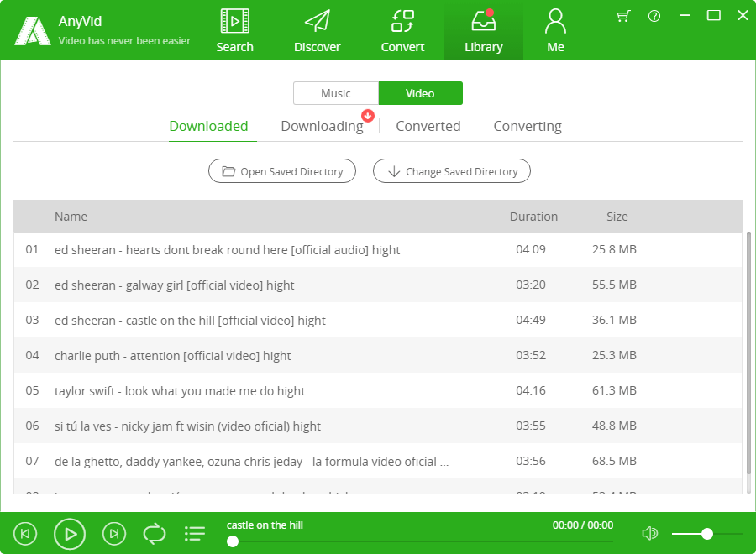Click the list vertical scrollbar
The height and width of the screenshot is (554, 756).
[748, 353]
